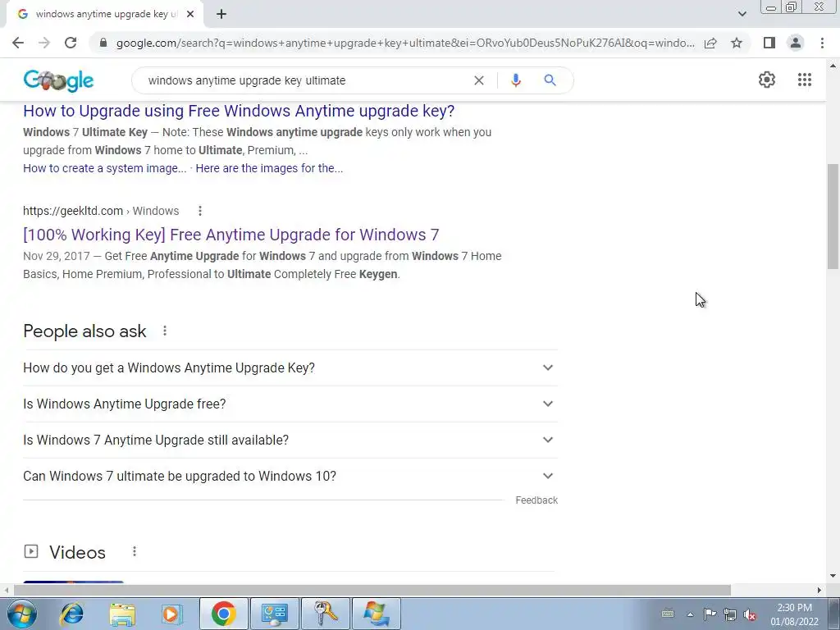This screenshot has width=840, height=630.
Task: Click the browser forward arrow
Action: [44, 43]
